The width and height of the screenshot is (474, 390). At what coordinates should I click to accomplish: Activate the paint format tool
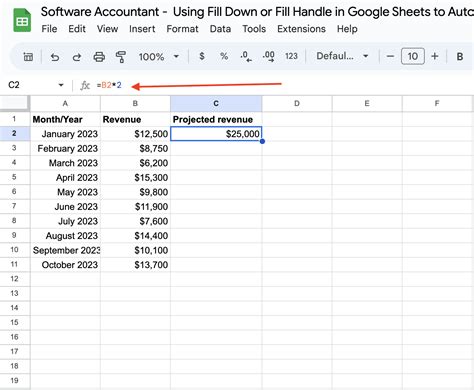[120, 57]
